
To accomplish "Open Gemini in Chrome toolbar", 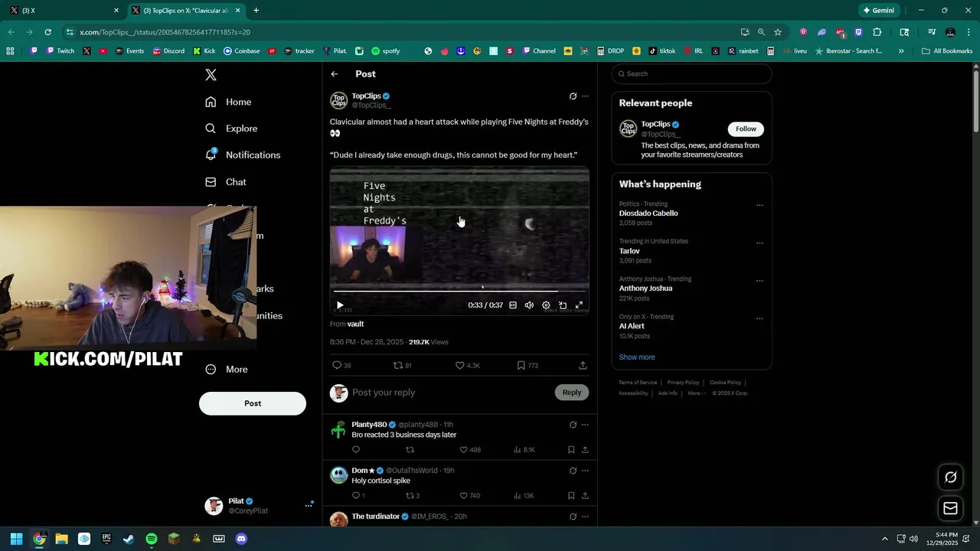I will point(878,11).
